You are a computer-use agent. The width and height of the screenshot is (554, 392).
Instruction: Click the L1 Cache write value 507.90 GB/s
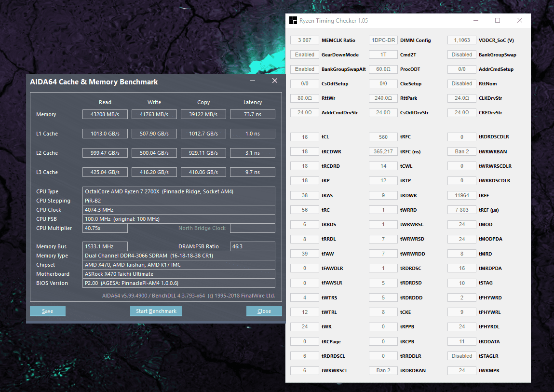pyautogui.click(x=154, y=134)
